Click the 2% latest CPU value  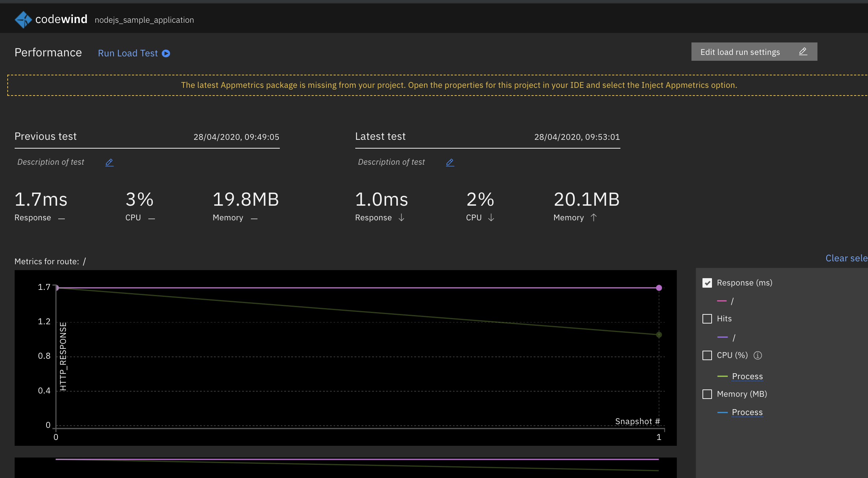pyautogui.click(x=480, y=200)
